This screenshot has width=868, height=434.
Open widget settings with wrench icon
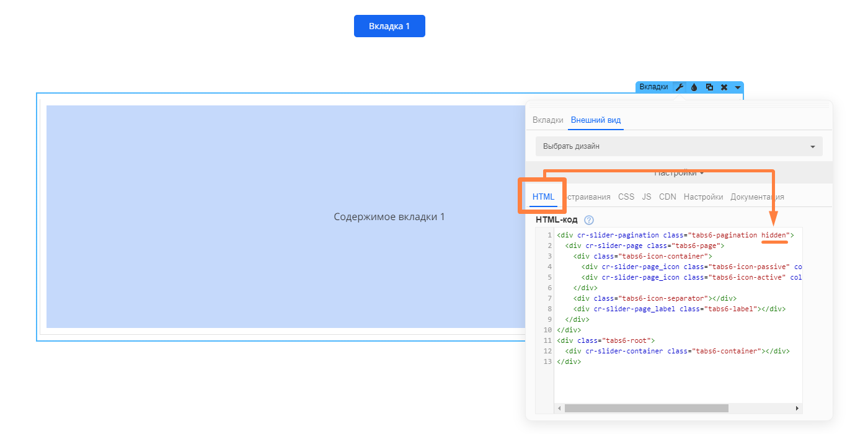(x=680, y=87)
